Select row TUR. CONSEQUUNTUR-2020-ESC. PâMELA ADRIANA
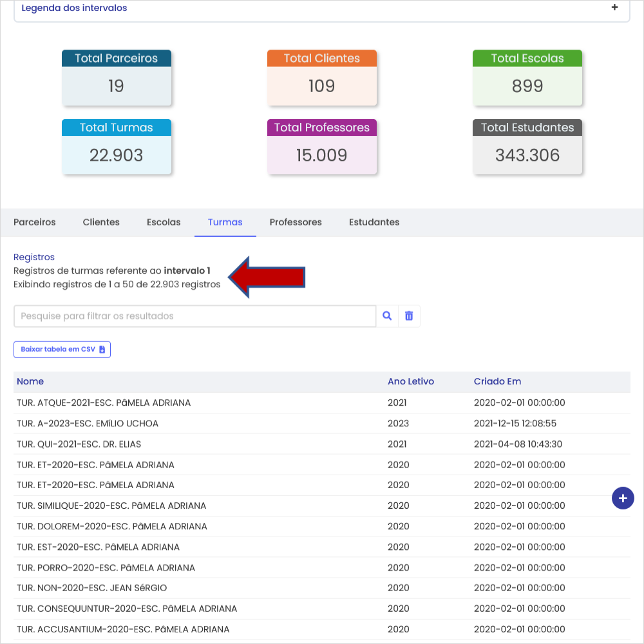 tap(322, 609)
